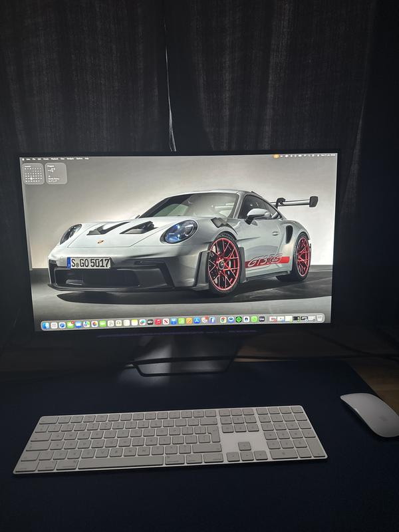Open Keynote from the Dock
This screenshot has height=532, width=399.
(174, 321)
